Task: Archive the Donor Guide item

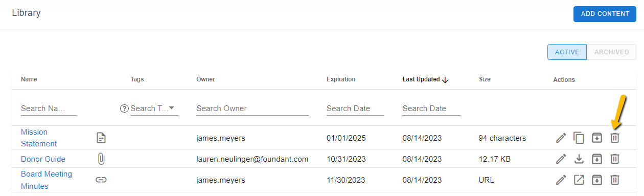Action: (x=597, y=159)
